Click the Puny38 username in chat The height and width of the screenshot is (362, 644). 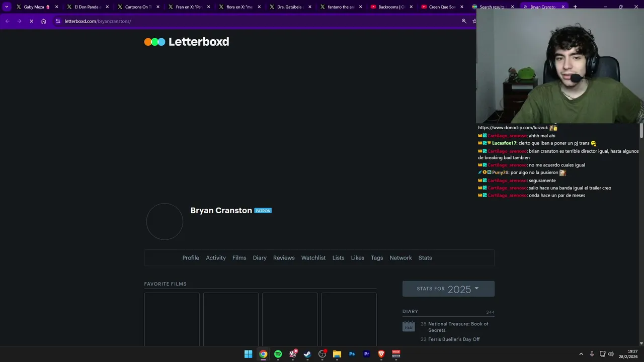[501, 172]
